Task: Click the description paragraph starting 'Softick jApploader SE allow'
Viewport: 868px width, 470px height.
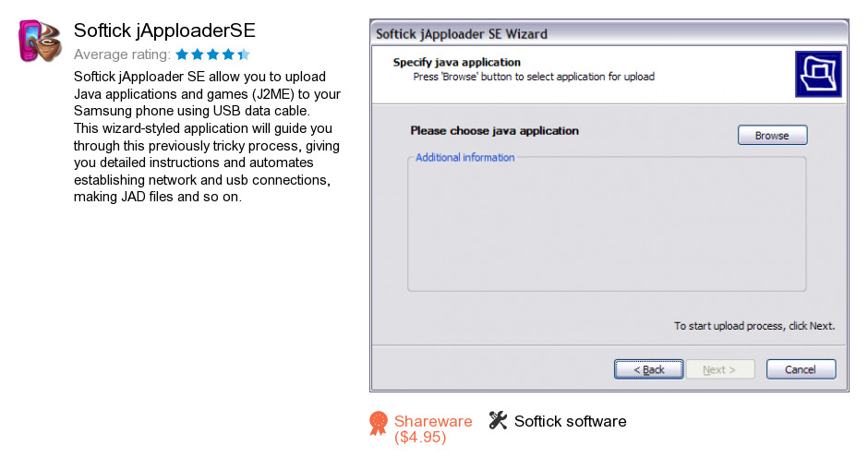Action: 207,137
